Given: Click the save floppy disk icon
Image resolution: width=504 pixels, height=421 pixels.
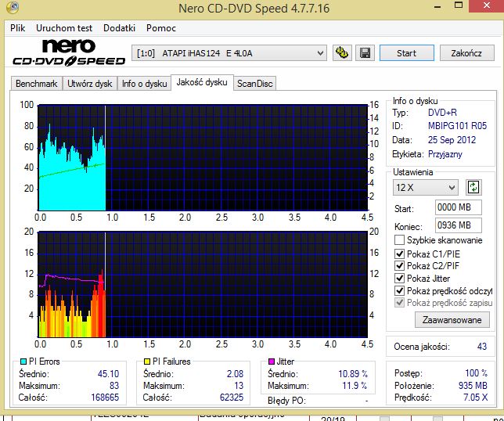Looking at the screenshot, I should click(x=365, y=53).
